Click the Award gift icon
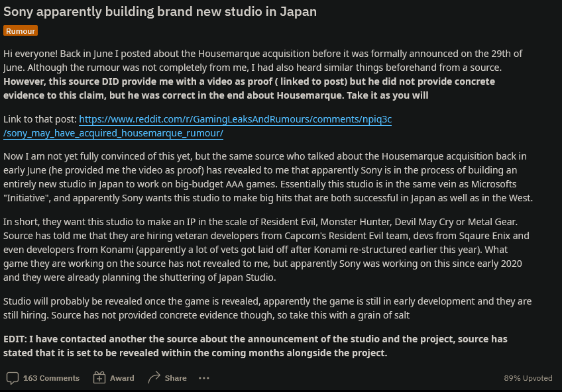The image size is (562, 392). point(99,378)
